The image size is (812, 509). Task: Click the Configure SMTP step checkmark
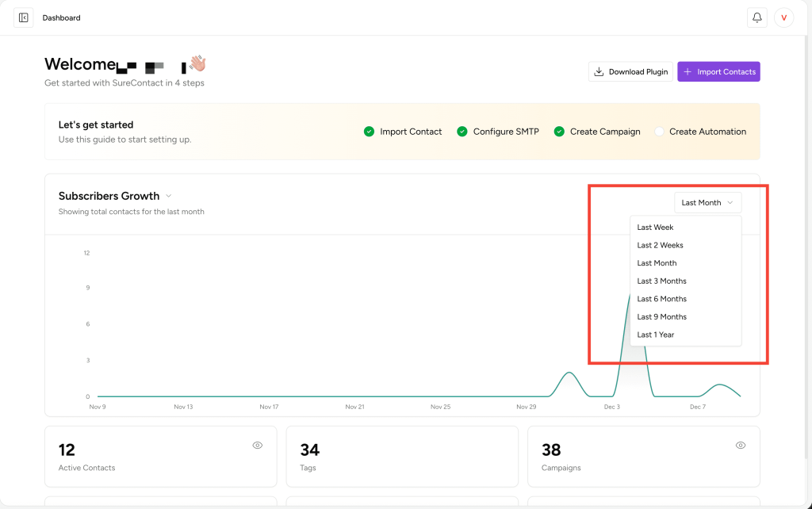[462, 132]
